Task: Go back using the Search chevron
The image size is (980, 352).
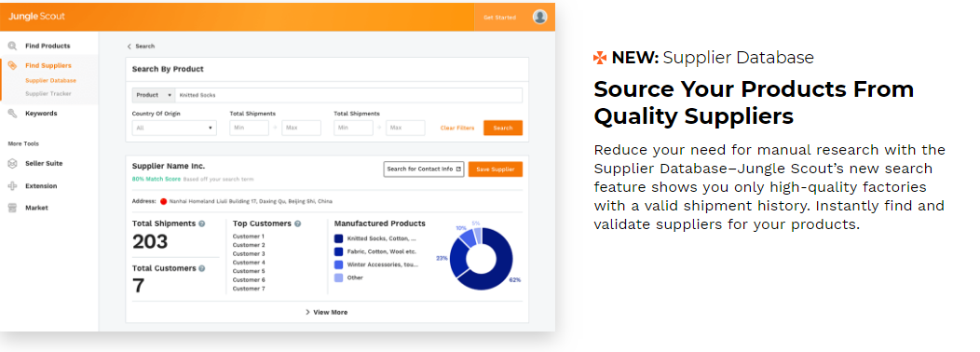Action: click(129, 47)
